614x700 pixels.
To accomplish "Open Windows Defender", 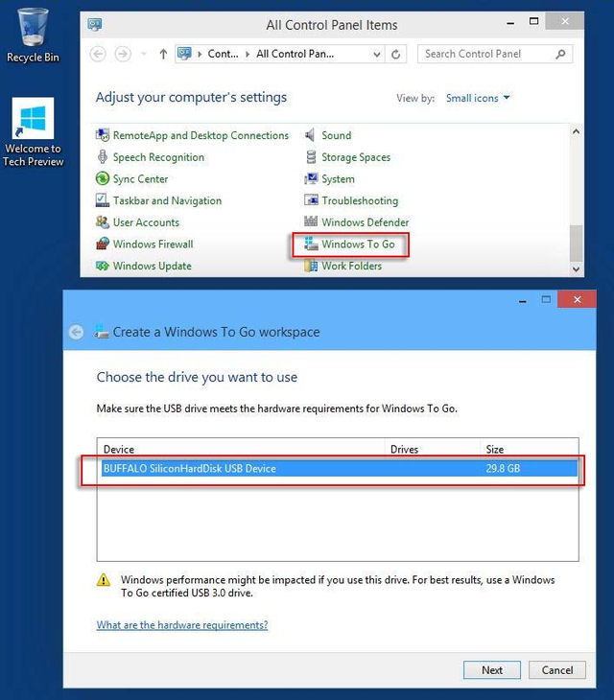I will pos(366,222).
